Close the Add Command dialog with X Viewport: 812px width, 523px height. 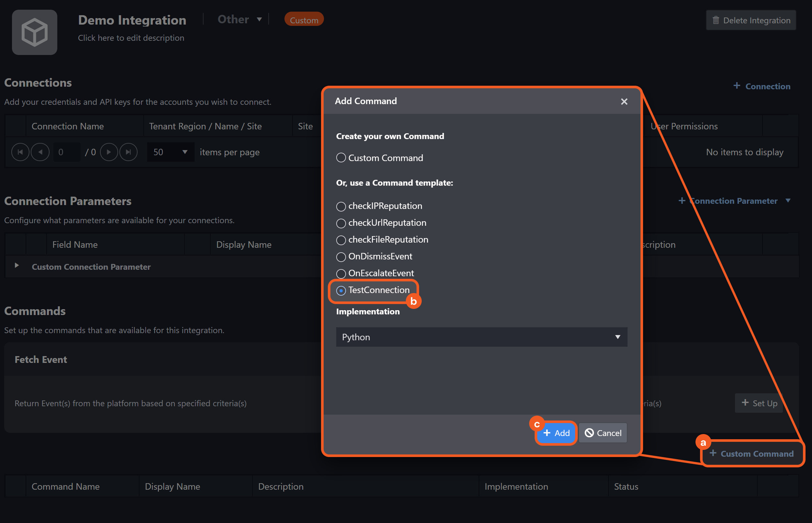624,102
